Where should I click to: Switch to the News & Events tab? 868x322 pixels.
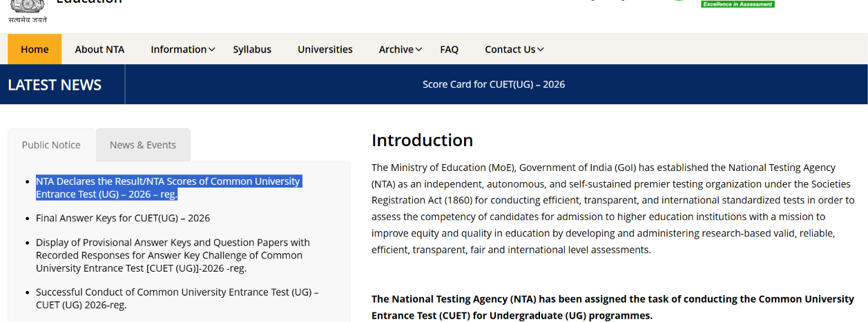coord(143,145)
